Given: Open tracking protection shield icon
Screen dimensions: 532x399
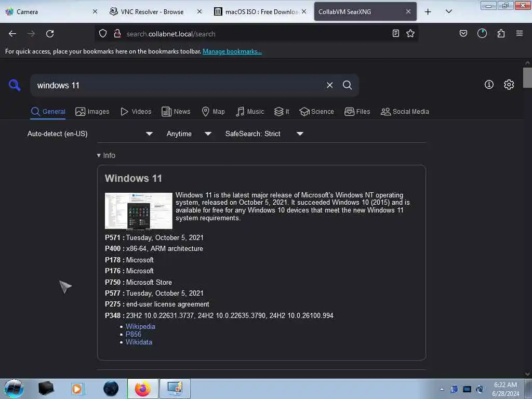Looking at the screenshot, I should [x=103, y=34].
